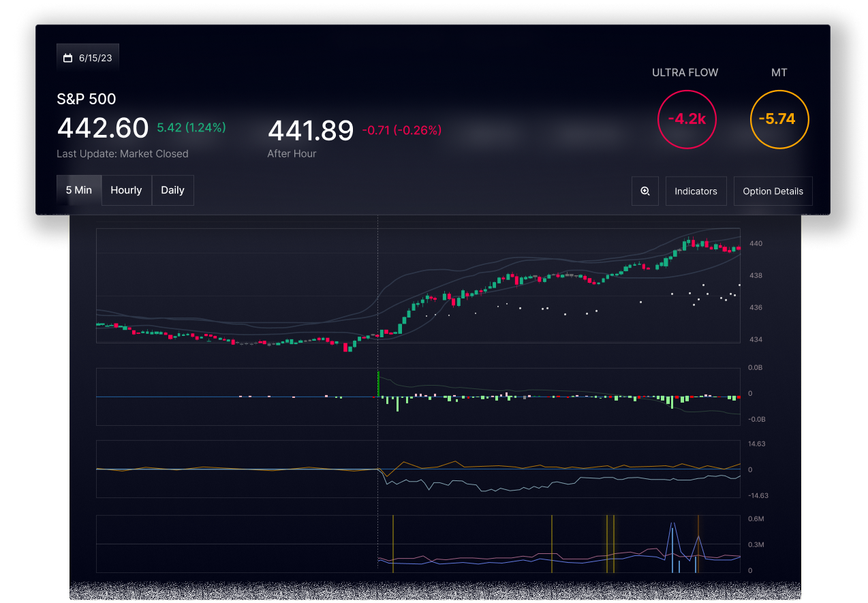
Task: Open the Option Details panel
Action: (x=773, y=191)
